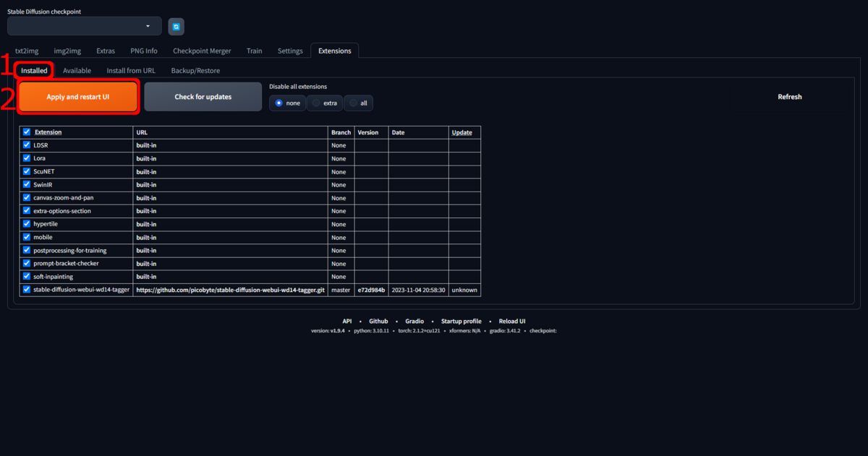Image resolution: width=868 pixels, height=456 pixels.
Task: Click Apply and restart UI button
Action: (78, 97)
